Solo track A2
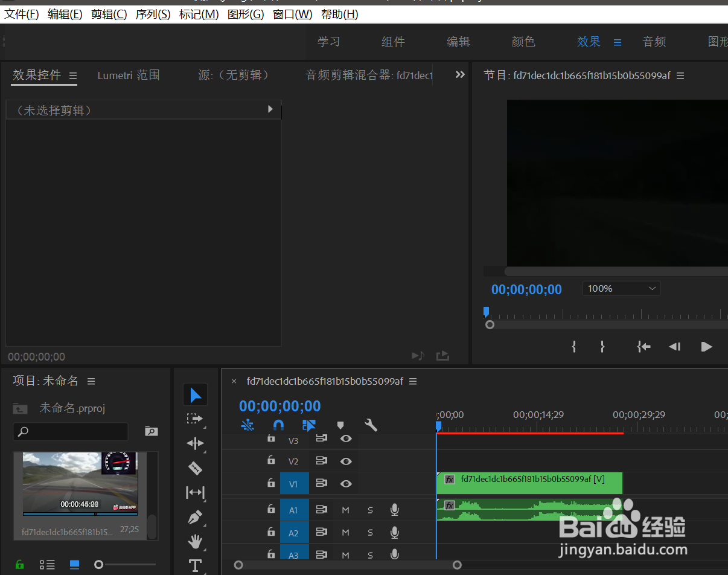This screenshot has height=575, width=728. [x=370, y=532]
